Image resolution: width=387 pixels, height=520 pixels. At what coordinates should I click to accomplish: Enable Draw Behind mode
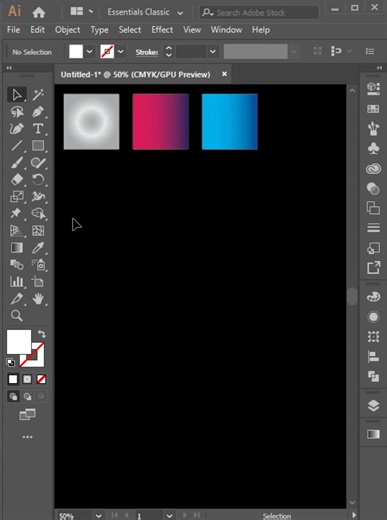(27, 397)
